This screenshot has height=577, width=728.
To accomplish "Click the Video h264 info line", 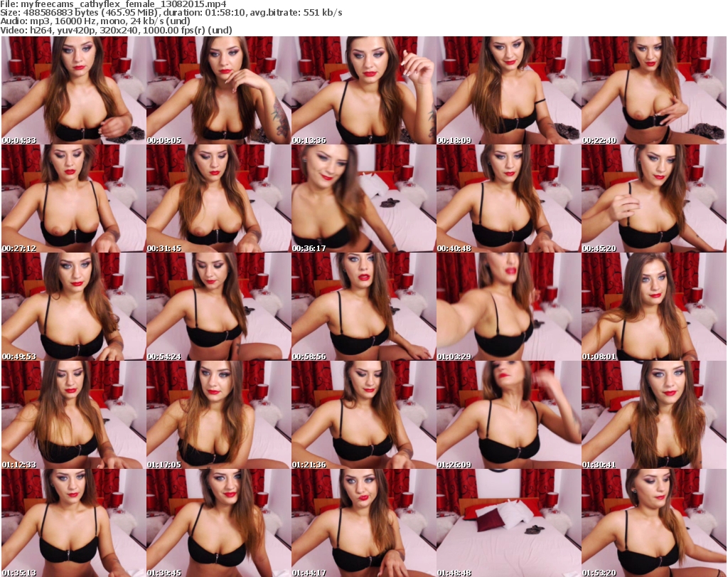I will coord(116,30).
